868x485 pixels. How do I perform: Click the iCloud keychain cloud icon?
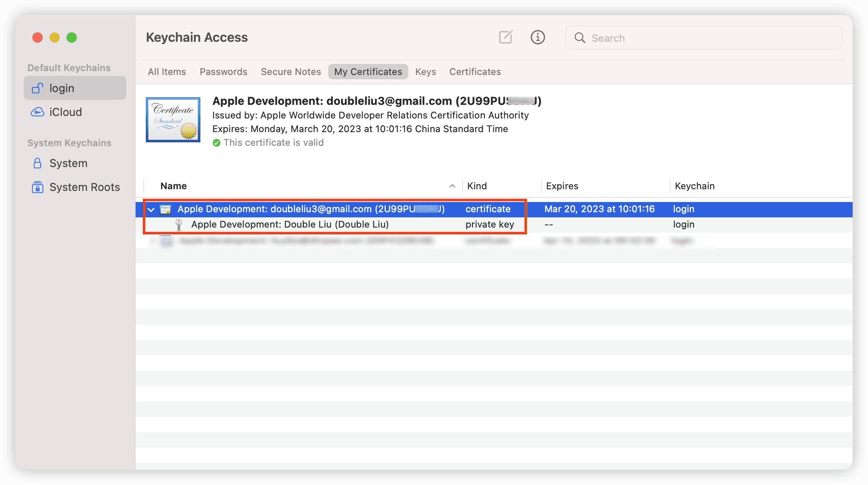click(x=38, y=112)
